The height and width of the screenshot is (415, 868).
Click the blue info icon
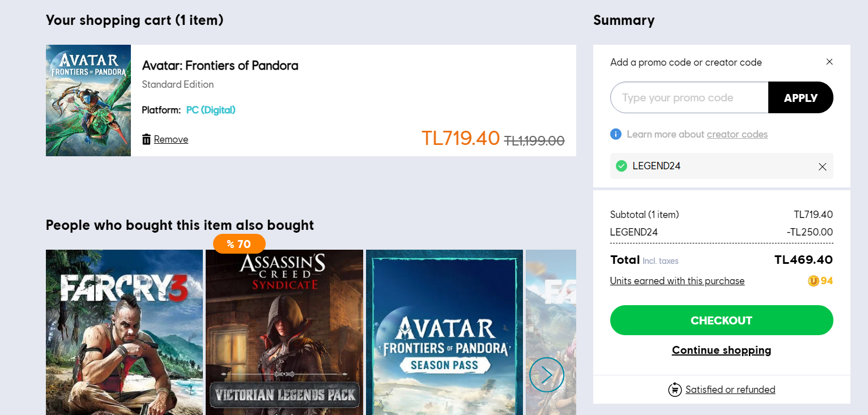[x=616, y=134]
